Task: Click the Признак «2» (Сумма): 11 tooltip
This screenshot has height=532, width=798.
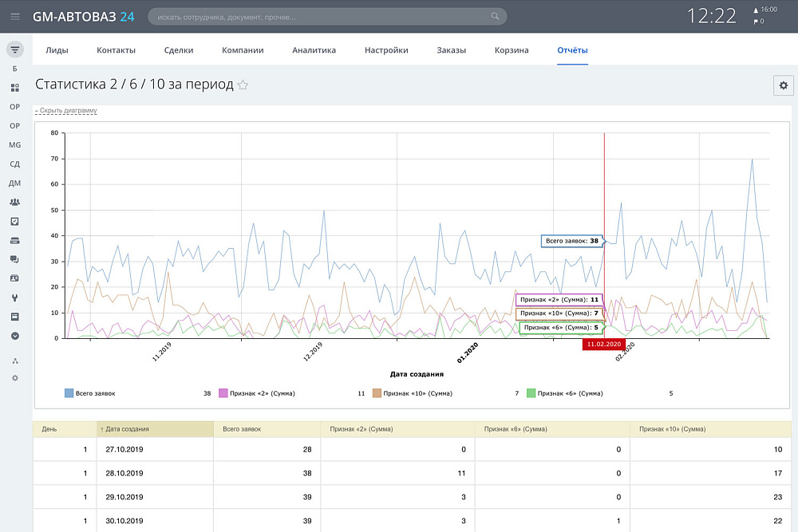Action: point(559,300)
